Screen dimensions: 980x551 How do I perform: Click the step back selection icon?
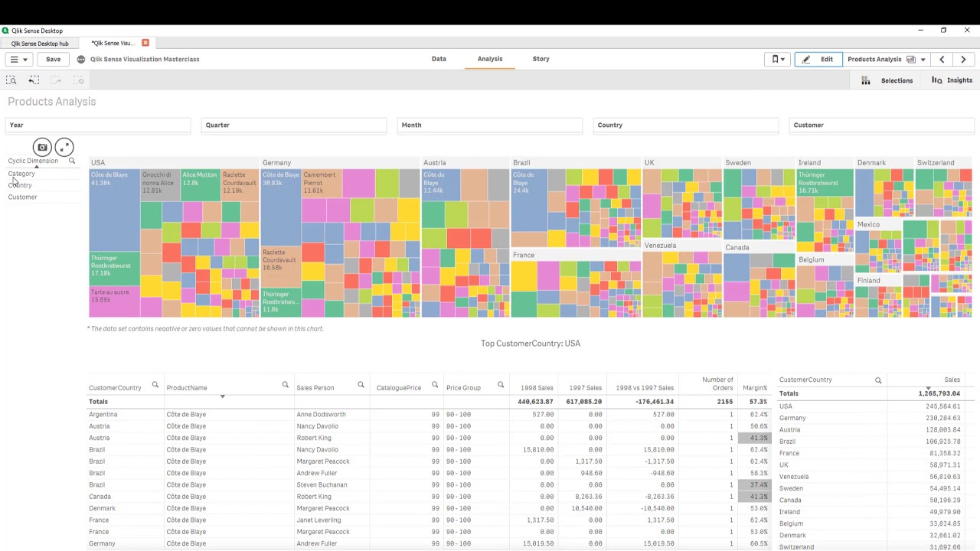point(34,80)
